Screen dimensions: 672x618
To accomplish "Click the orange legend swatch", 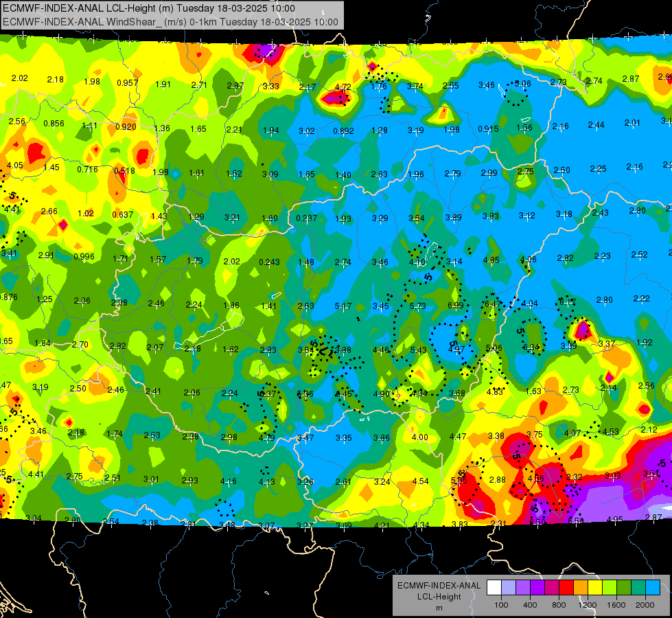I will coord(581,587).
